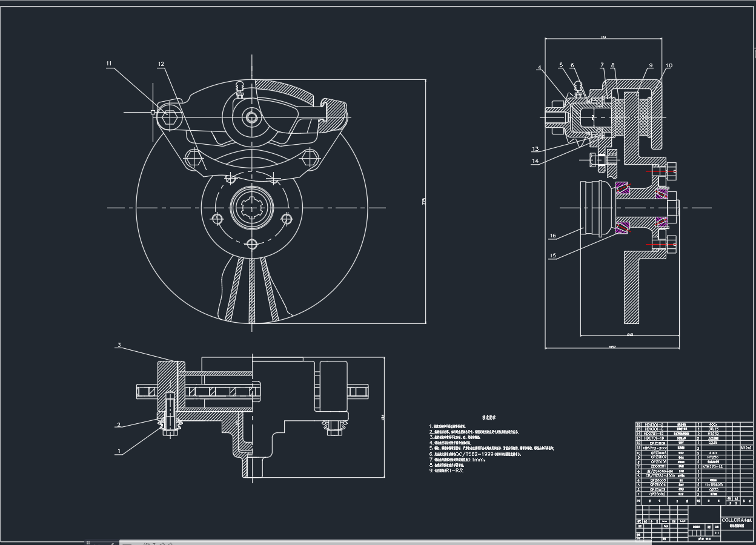Click the 1:1 scale in title block

click(717, 533)
